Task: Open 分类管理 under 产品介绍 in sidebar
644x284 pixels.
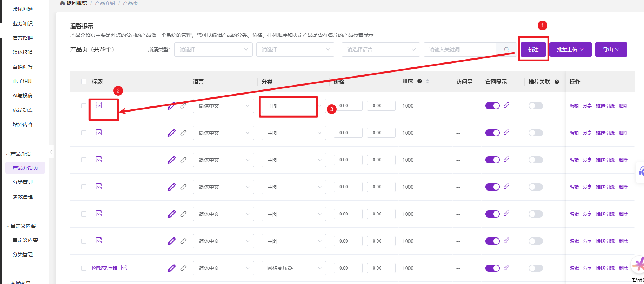Action: pyautogui.click(x=23, y=182)
